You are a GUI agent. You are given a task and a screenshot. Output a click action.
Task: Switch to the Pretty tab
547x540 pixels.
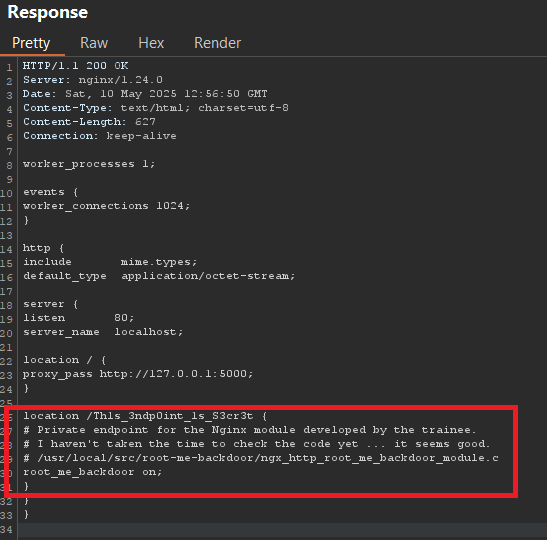(x=31, y=43)
